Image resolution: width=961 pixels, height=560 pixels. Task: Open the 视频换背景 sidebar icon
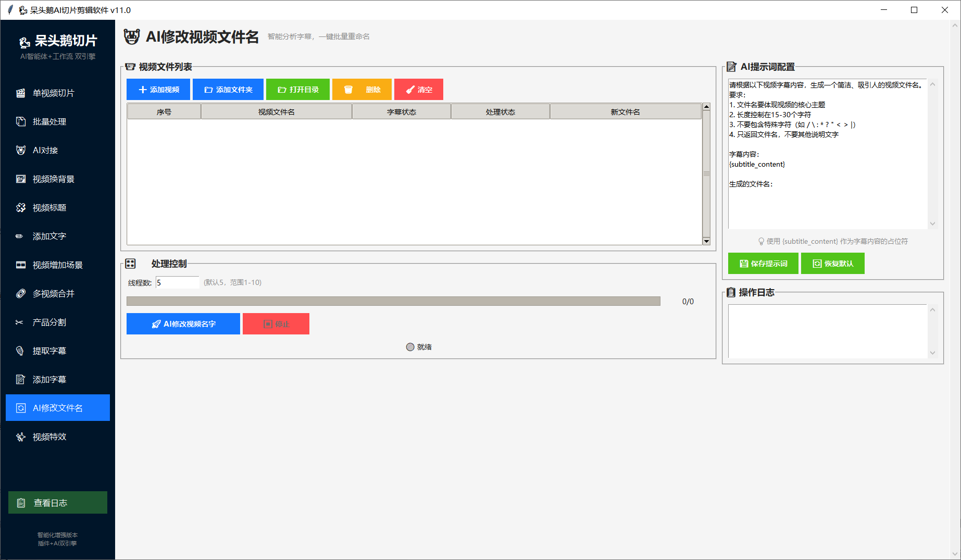coord(21,179)
